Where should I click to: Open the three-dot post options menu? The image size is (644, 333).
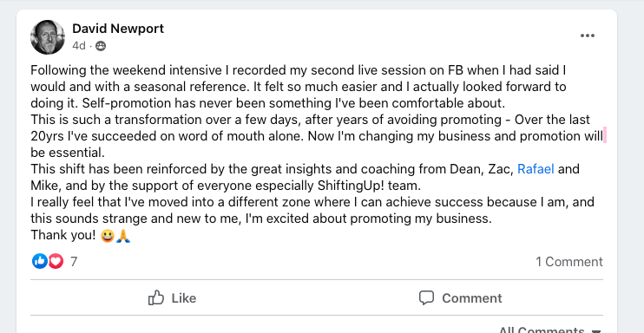tap(588, 36)
